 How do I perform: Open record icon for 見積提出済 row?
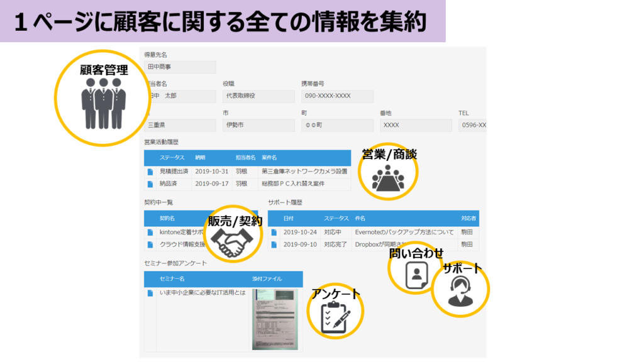[150, 171]
